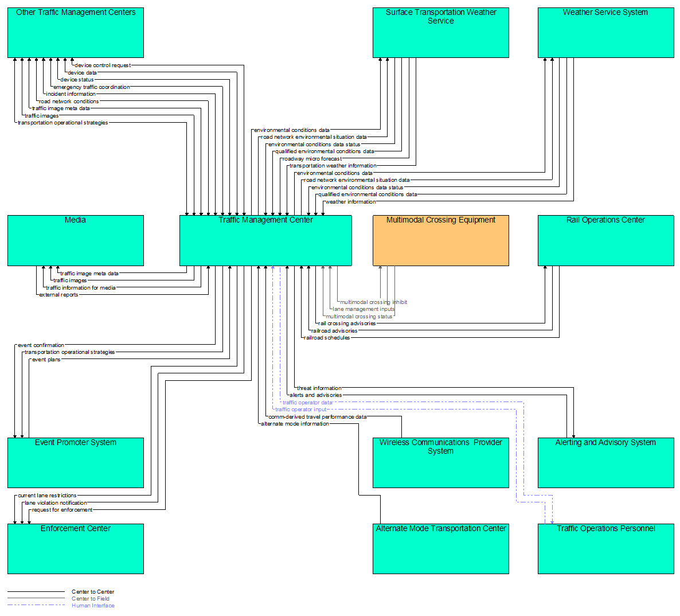Click the 'Center to Center' legend entry

[93, 592]
